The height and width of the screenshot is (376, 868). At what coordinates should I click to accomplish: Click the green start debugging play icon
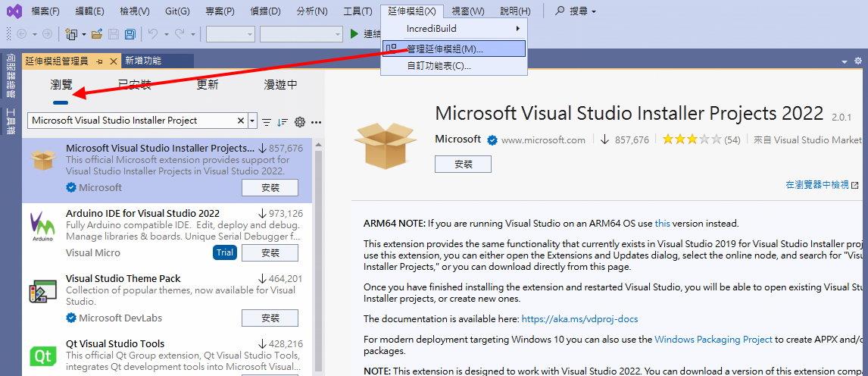(x=354, y=34)
